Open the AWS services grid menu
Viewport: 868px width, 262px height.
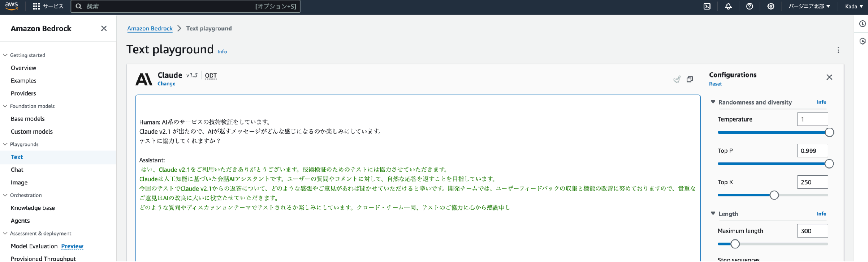[36, 6]
